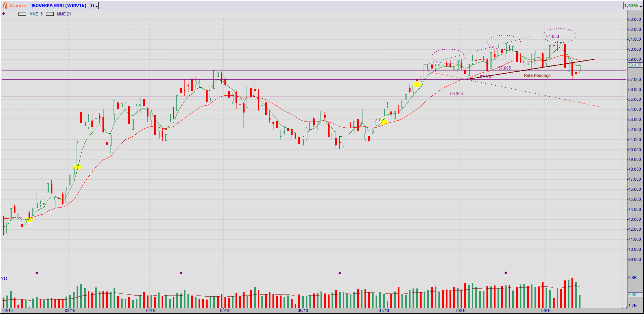
Task: Click the purple diamond icon beside the legend
Action: pos(4,14)
